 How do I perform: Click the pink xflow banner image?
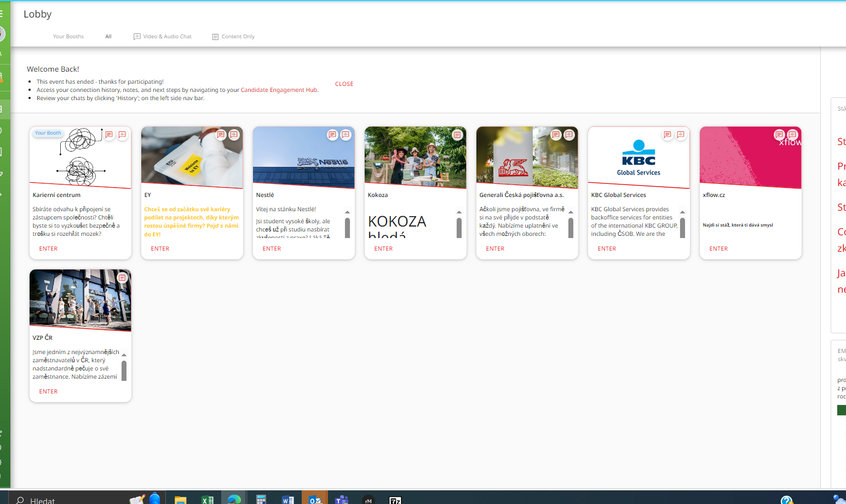[751, 157]
